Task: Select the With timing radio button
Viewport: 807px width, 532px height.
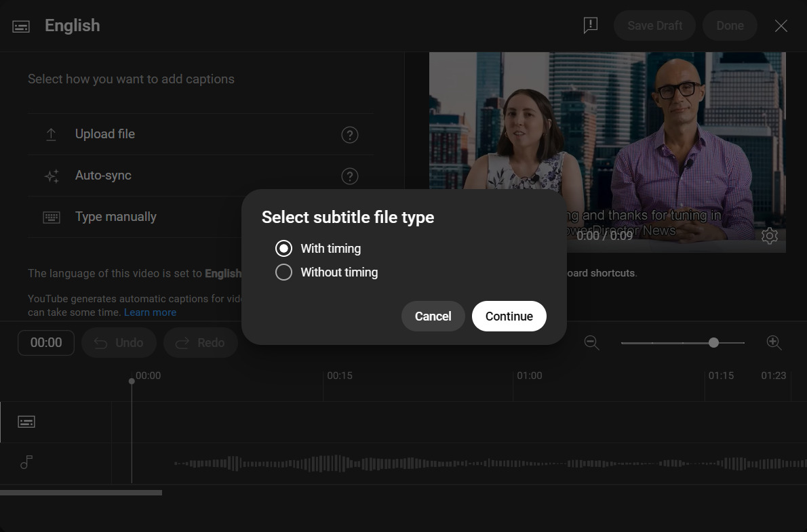Action: point(283,248)
